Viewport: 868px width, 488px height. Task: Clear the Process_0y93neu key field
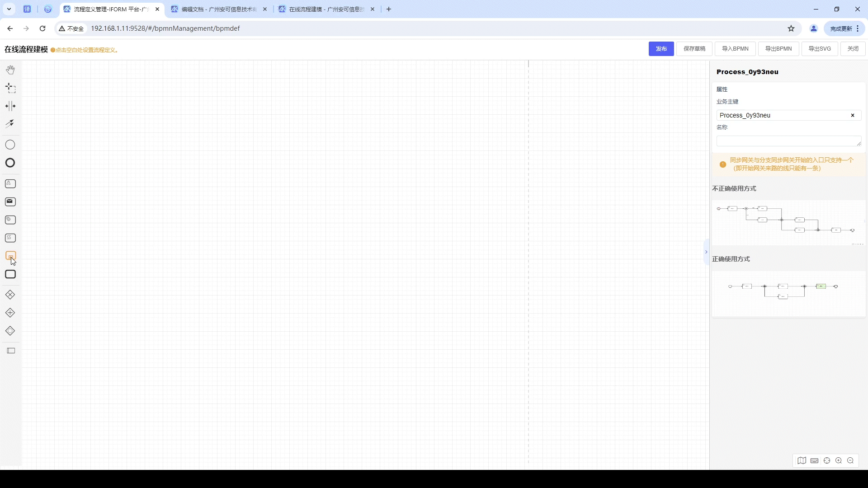[853, 115]
